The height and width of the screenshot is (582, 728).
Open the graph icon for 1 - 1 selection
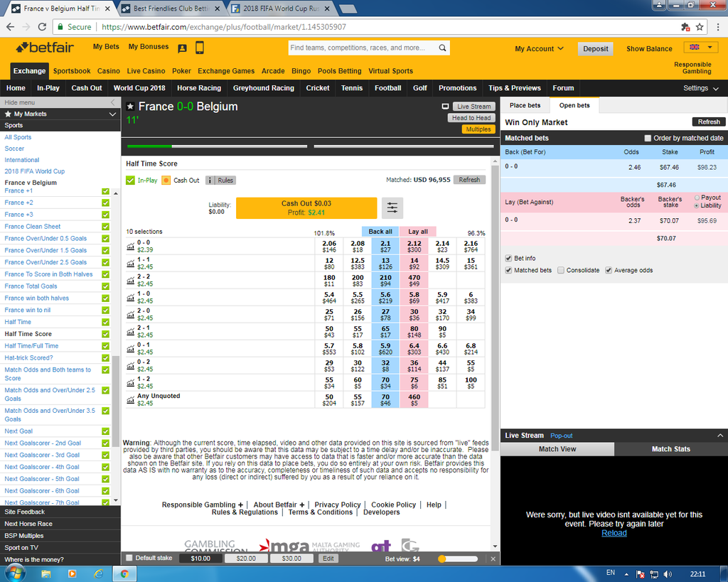tap(131, 264)
